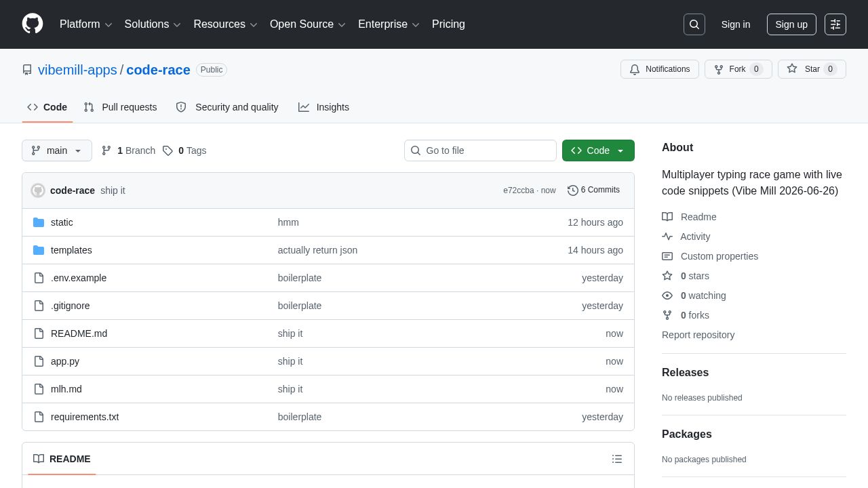Viewport: 868px width, 488px height.
Task: Open the README.md file
Action: 79,333
